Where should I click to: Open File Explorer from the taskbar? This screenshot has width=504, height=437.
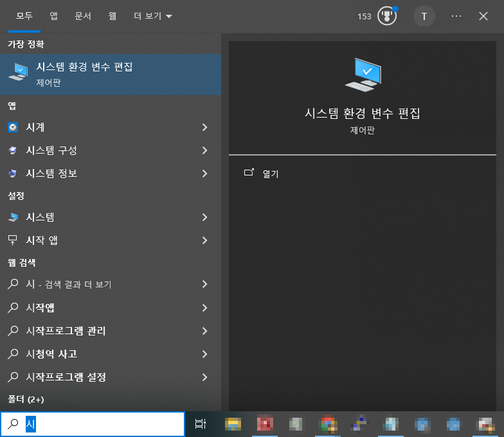233,424
